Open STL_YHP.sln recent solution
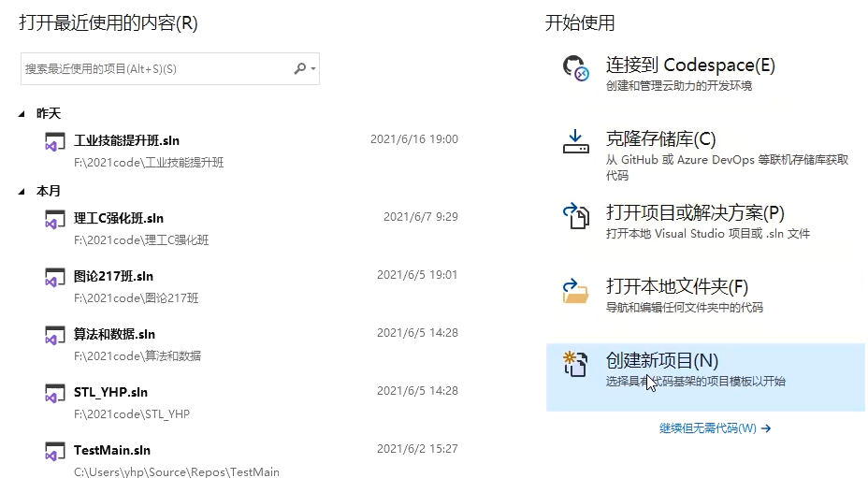The image size is (868, 478). (110, 392)
